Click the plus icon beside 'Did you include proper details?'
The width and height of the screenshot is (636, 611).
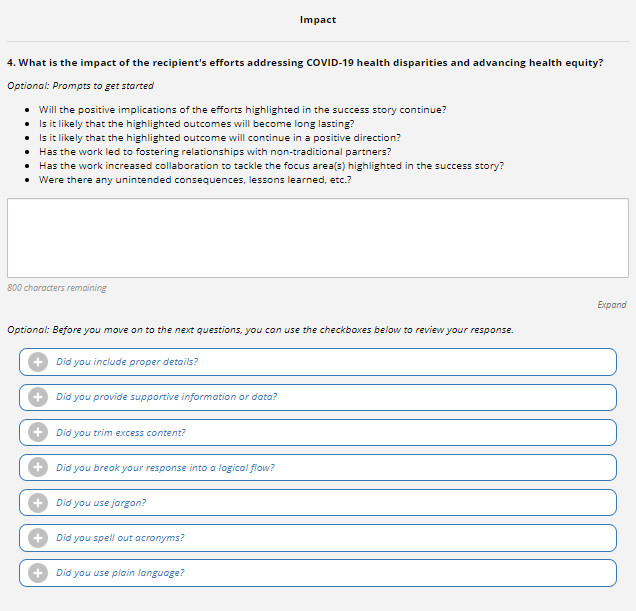(x=38, y=362)
